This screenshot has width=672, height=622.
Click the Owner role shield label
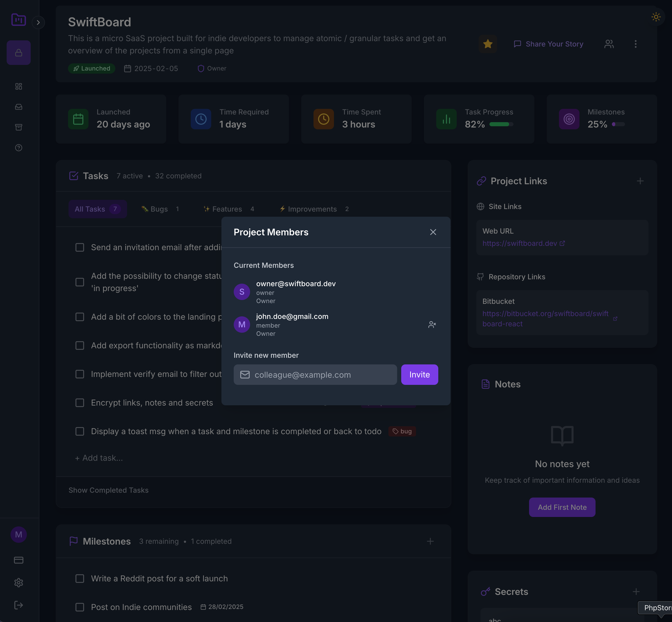[212, 68]
